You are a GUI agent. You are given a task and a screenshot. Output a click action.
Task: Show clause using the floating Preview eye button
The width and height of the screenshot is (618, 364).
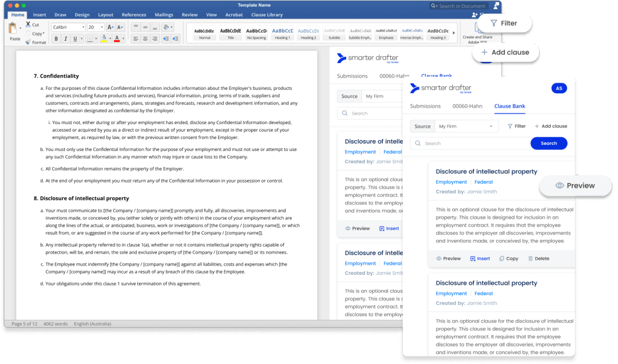click(575, 185)
